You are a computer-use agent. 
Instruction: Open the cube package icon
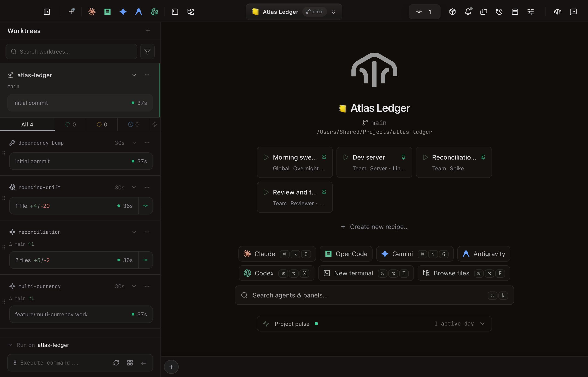click(452, 12)
